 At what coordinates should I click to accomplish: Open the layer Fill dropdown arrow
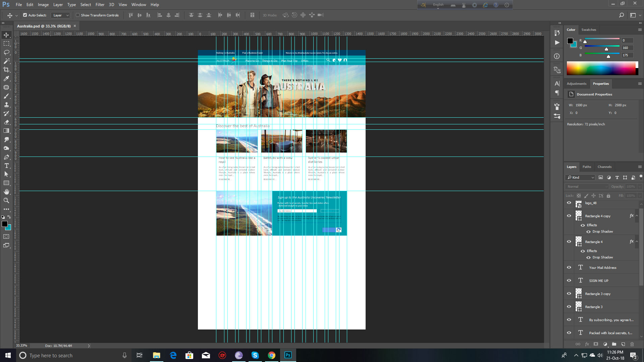pyautogui.click(x=640, y=196)
